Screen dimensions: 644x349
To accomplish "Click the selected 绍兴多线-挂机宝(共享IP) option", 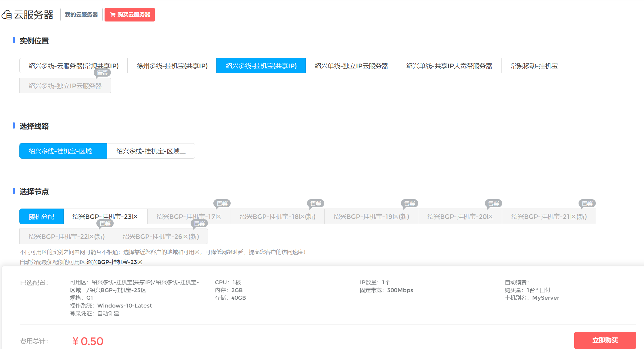I will coord(261,66).
